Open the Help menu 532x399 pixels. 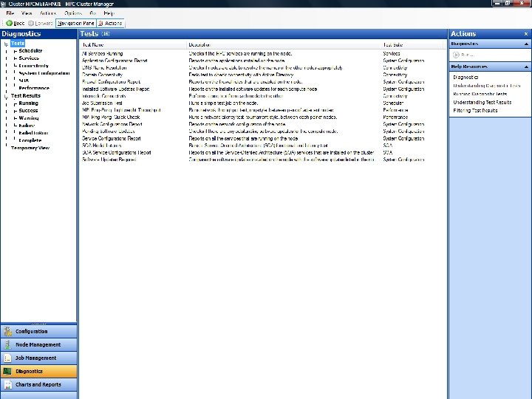pyautogui.click(x=109, y=13)
